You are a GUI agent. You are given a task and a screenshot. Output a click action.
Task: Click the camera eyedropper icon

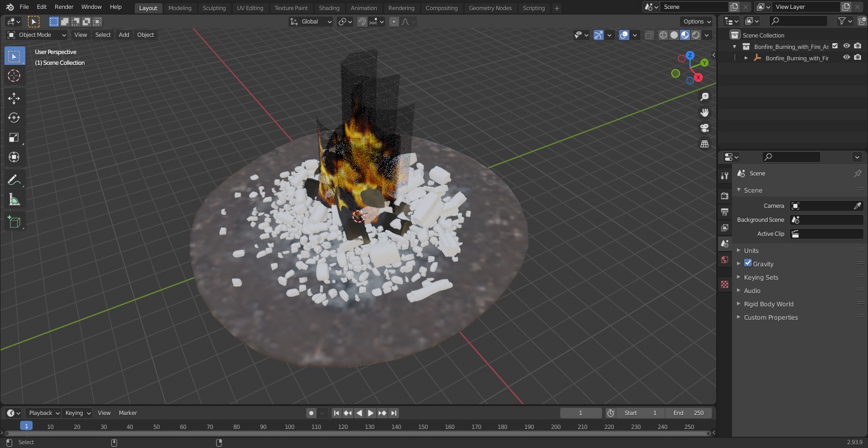[x=857, y=206]
